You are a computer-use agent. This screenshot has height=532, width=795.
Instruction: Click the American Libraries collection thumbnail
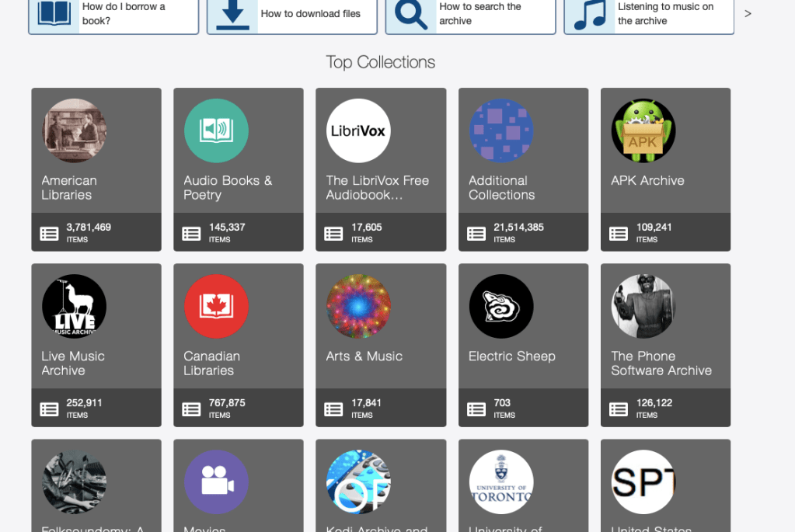[74, 130]
